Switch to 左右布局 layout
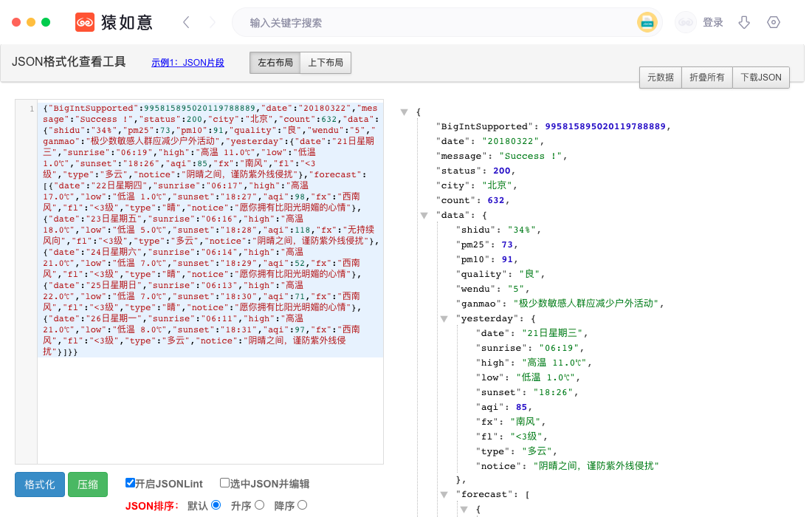 pyautogui.click(x=275, y=63)
